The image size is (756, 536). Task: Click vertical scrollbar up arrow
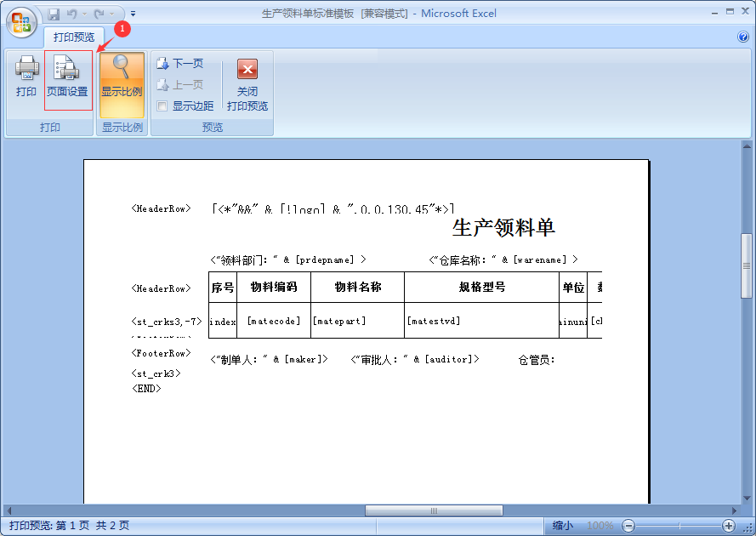pyautogui.click(x=747, y=145)
